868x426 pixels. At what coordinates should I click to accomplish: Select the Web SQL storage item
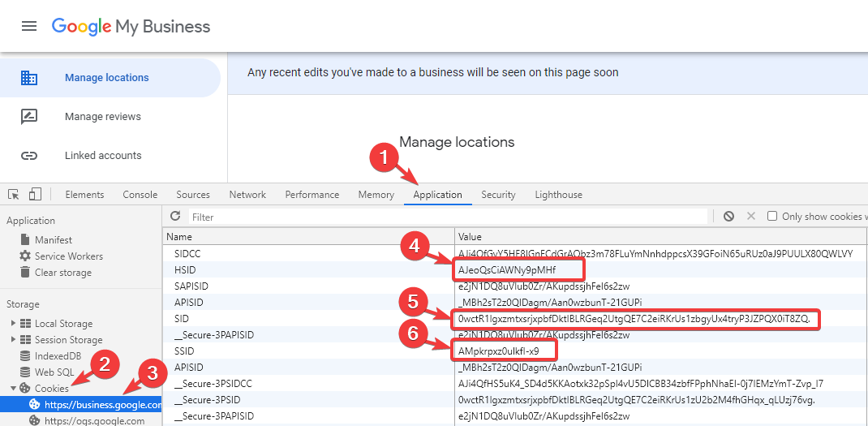[54, 372]
